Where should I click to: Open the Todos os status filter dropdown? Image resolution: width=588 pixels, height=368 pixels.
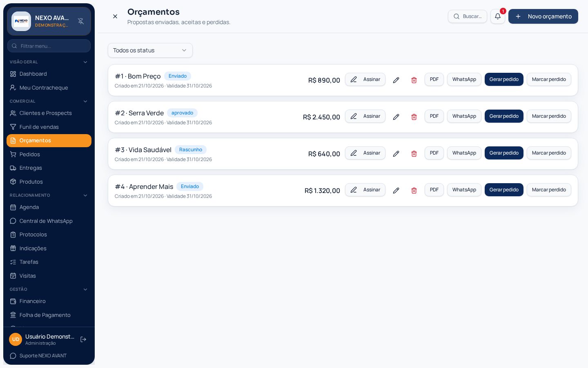pyautogui.click(x=150, y=50)
